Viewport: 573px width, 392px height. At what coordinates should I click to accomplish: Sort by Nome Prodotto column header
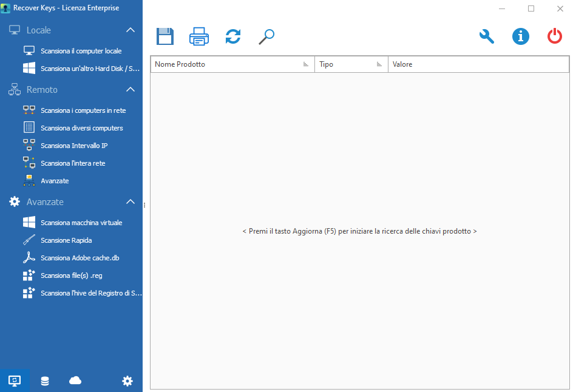pyautogui.click(x=232, y=64)
